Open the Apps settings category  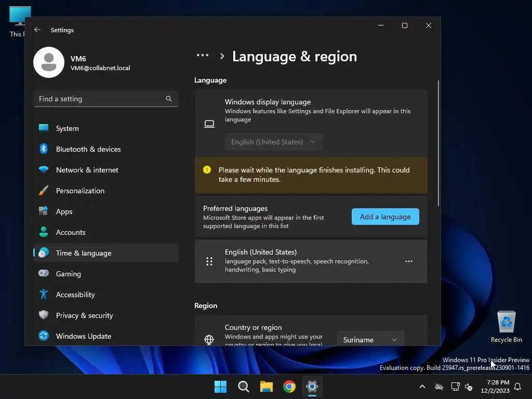point(106,211)
